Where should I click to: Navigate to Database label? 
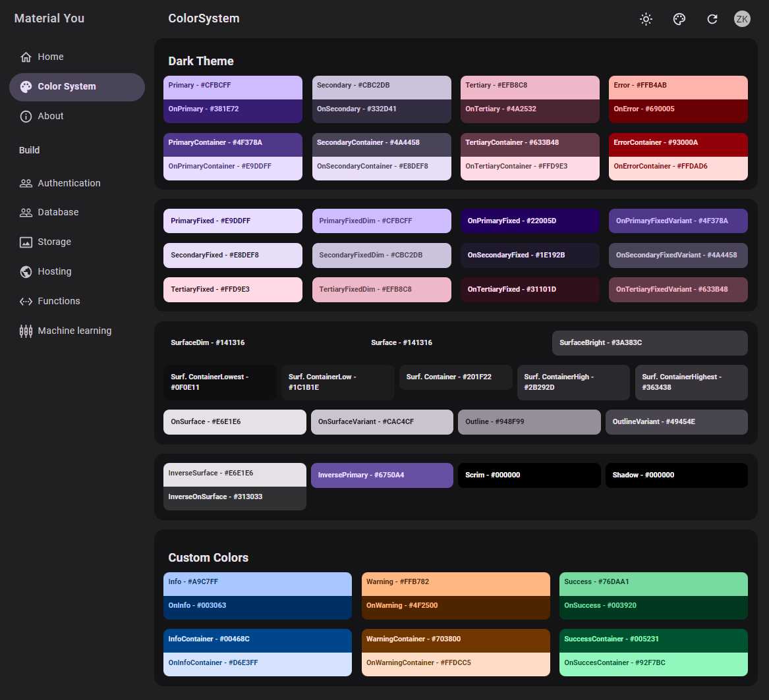[x=58, y=212]
